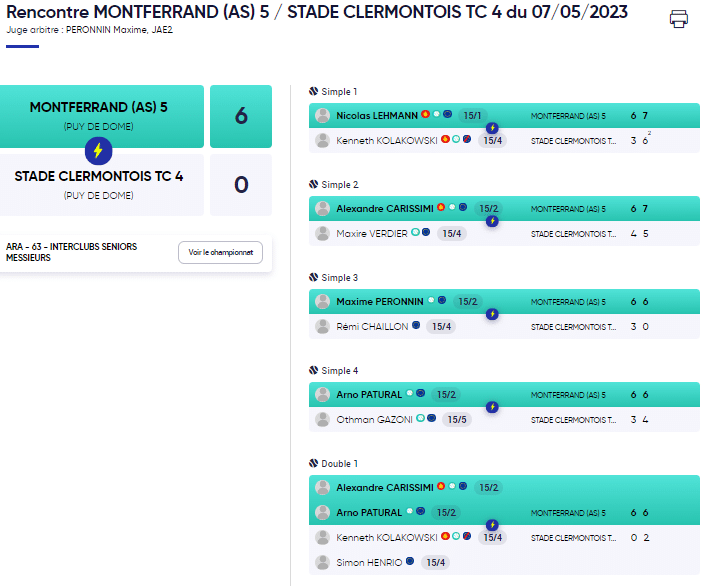Click the tennis ball icon beside Double 1
Viewport: 711px width, 586px height.
313,463
